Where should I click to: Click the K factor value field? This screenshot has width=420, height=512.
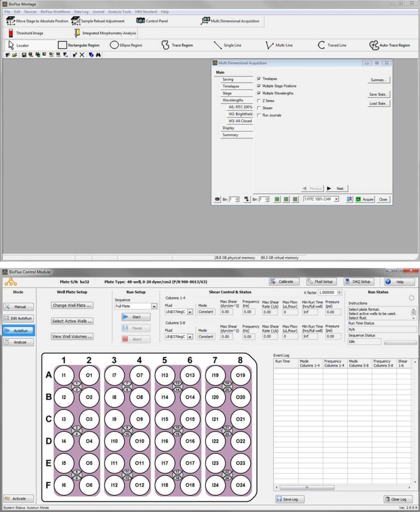tap(327, 292)
